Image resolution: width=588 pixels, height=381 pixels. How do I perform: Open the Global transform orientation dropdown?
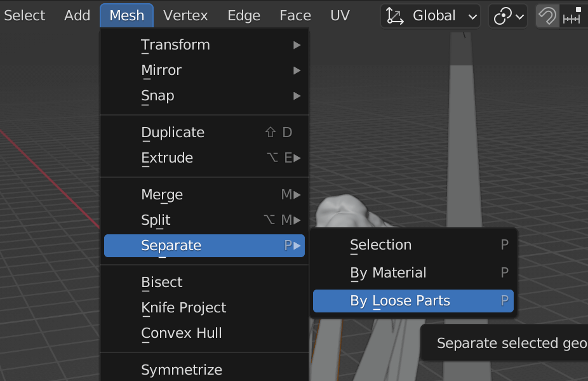pos(431,16)
